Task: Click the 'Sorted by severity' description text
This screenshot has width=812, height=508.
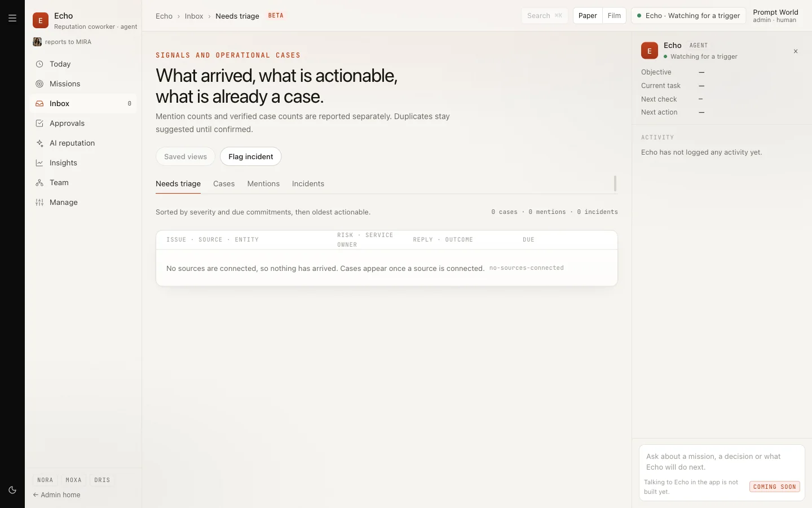Action: [x=263, y=212]
